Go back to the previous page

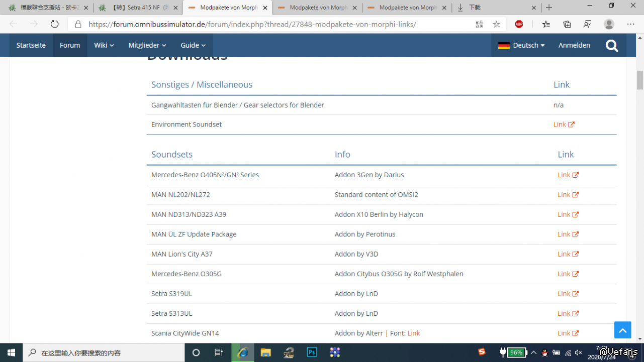[x=14, y=24]
